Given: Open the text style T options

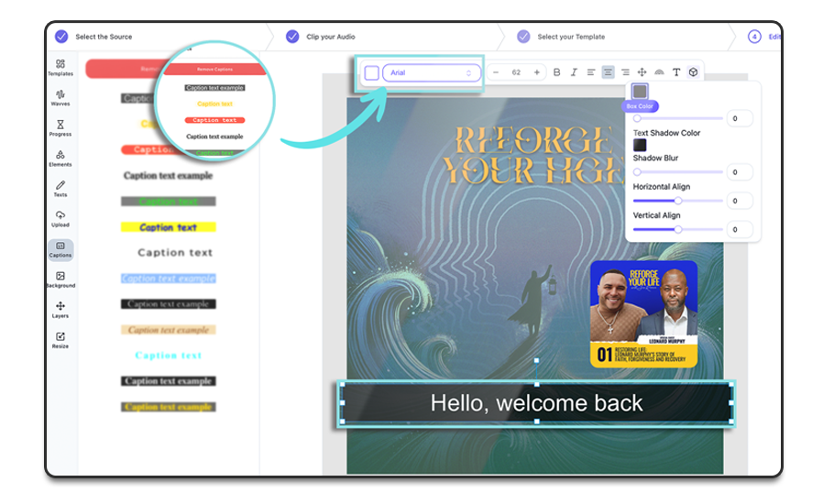Looking at the screenshot, I should pyautogui.click(x=676, y=72).
